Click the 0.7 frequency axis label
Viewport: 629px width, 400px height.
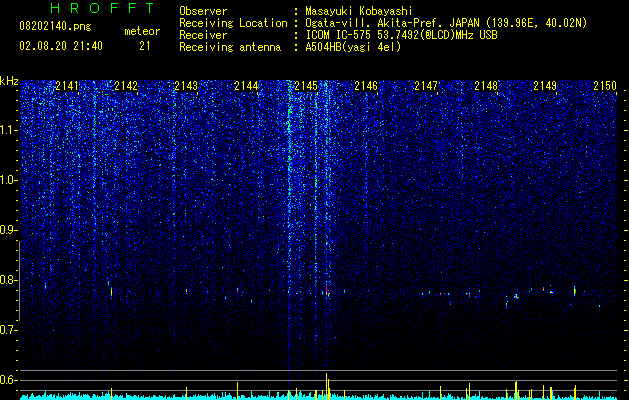click(9, 330)
